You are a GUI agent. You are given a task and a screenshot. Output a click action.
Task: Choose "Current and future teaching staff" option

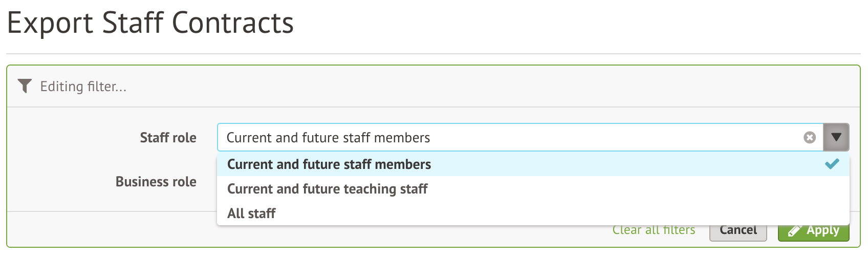tap(327, 189)
